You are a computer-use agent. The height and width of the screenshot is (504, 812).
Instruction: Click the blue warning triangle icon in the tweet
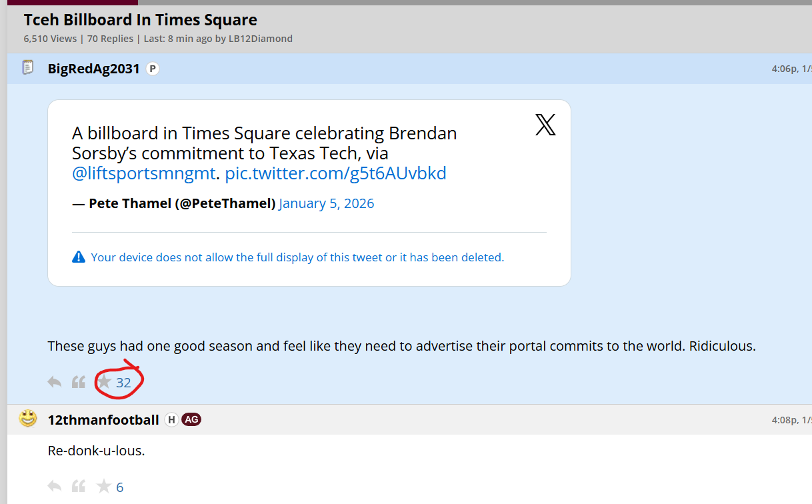[79, 257]
